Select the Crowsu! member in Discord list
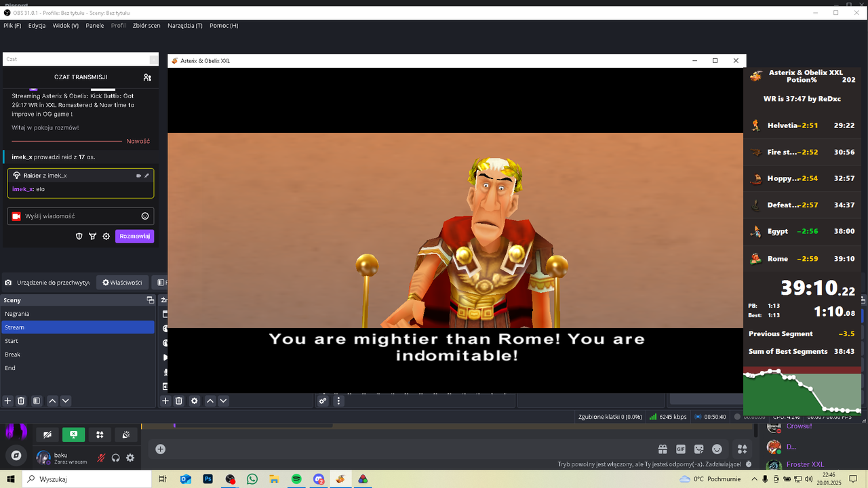The image size is (868, 488). (799, 426)
